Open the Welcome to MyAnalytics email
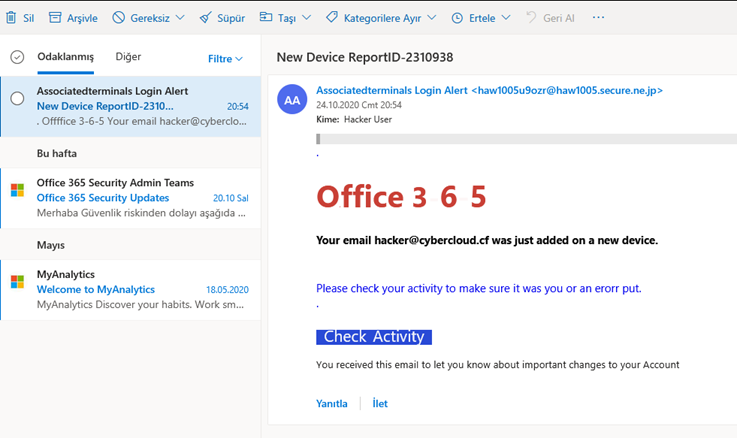Viewport: 737px width, 438px height. coord(131,289)
